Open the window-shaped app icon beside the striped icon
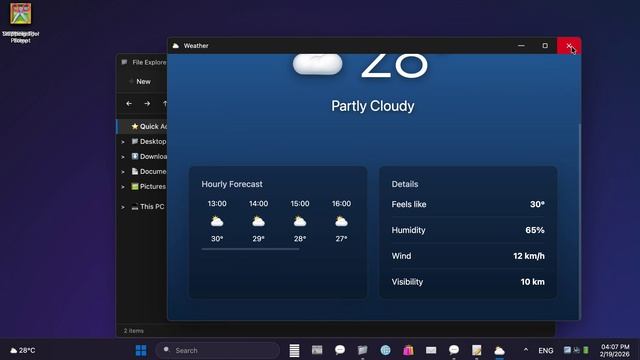Viewport: 640px width, 360px height. click(x=317, y=350)
